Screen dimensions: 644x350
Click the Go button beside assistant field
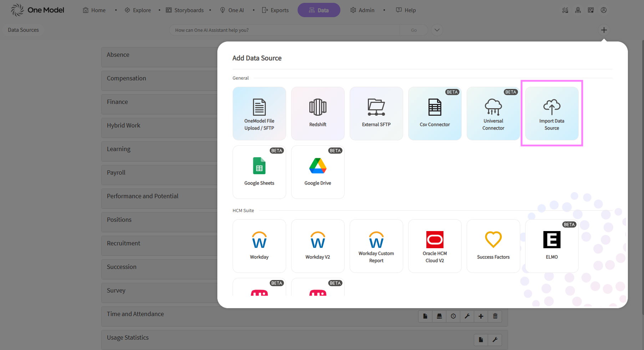[x=414, y=30]
